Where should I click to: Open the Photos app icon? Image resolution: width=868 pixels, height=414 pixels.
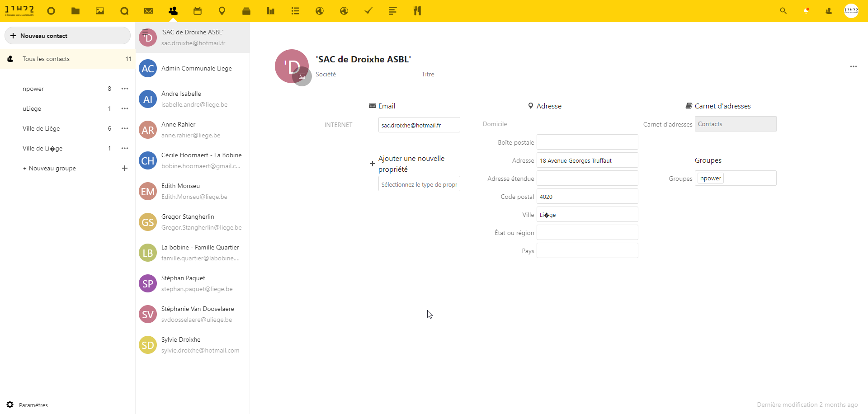pos(100,11)
